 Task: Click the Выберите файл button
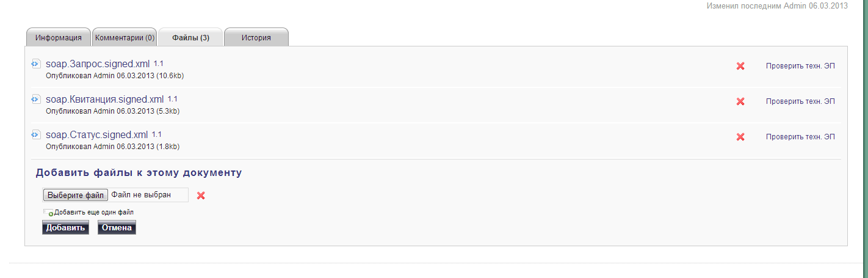click(76, 195)
